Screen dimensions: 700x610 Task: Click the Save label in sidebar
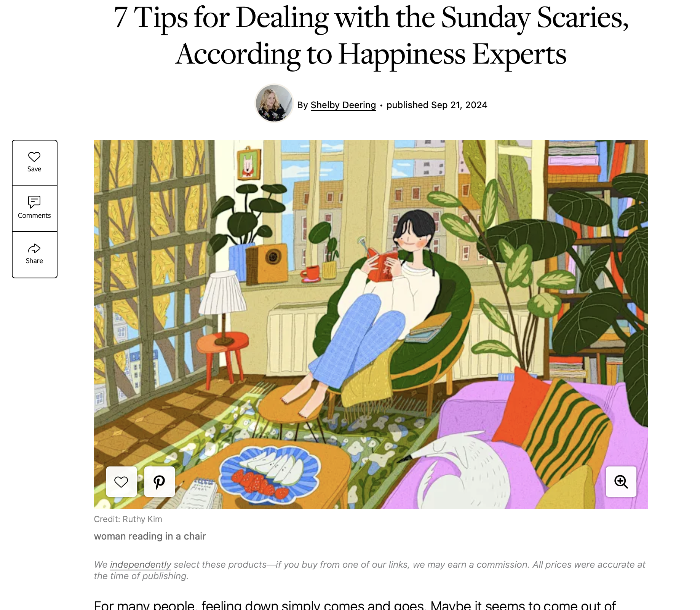click(34, 169)
